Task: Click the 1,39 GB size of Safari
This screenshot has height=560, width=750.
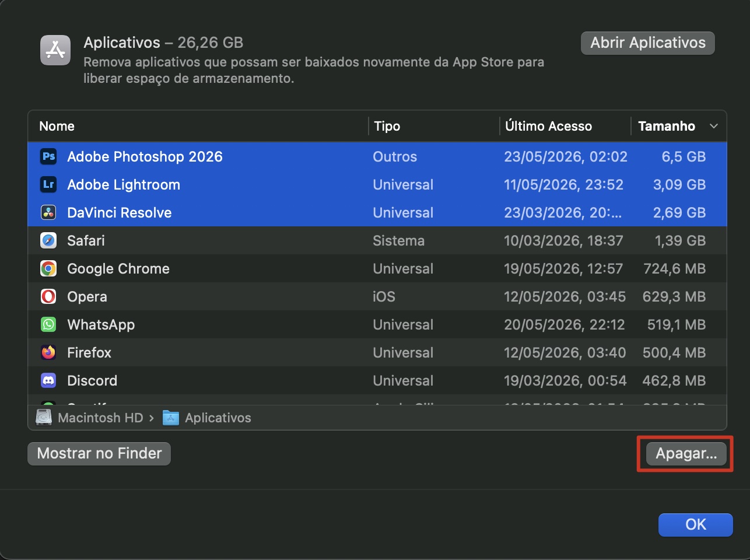Action: (x=680, y=240)
